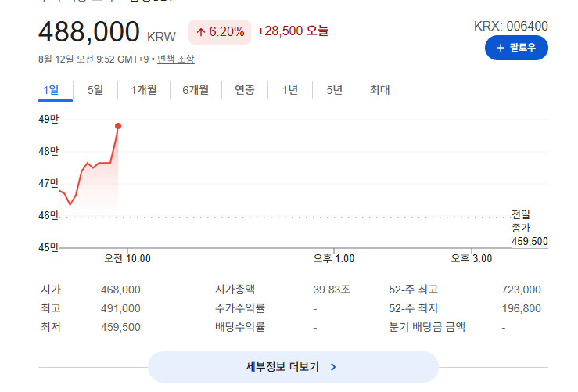Click the KRX: 006400 ticker label
The image size is (578, 392).
click(x=511, y=26)
